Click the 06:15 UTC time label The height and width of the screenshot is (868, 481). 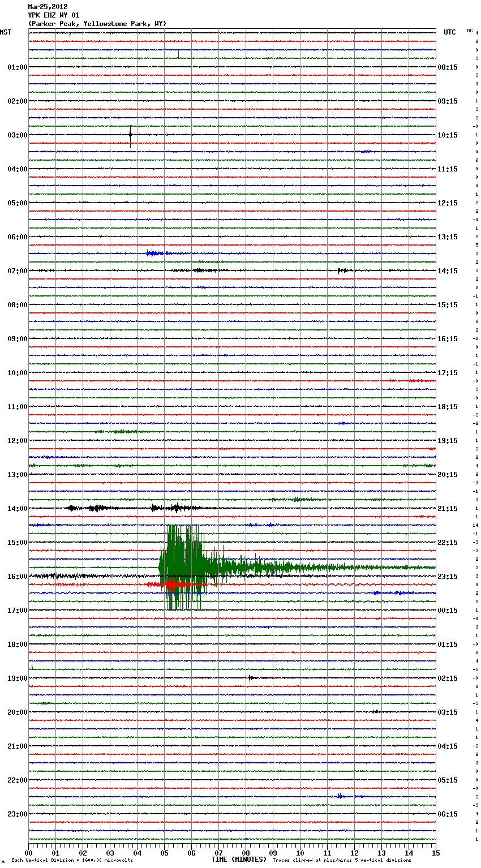448,814
